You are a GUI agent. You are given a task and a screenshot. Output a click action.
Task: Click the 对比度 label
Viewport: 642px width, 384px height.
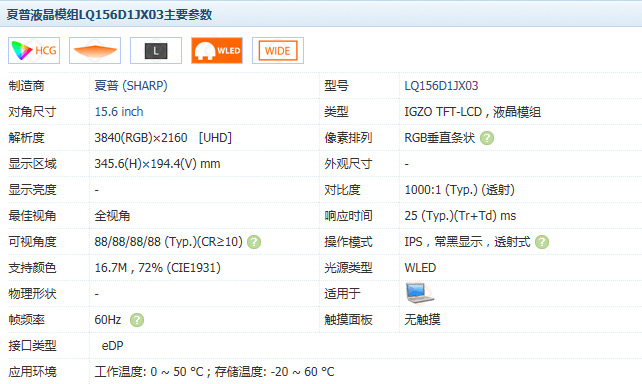[342, 190]
